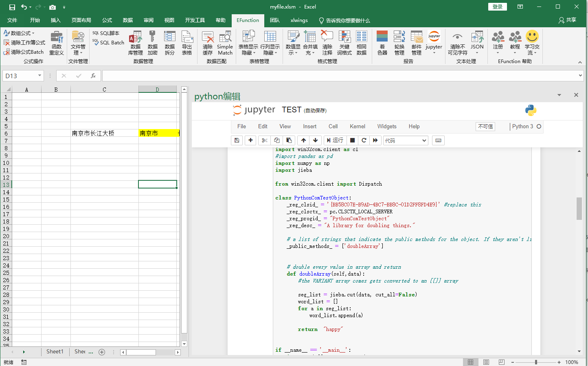Viewport: 588px width, 366px height.
Task: Switch to Page Break Preview view
Action: coord(501,362)
